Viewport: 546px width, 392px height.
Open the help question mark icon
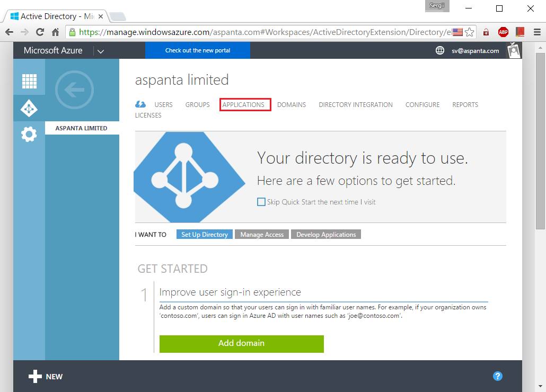coord(497,376)
